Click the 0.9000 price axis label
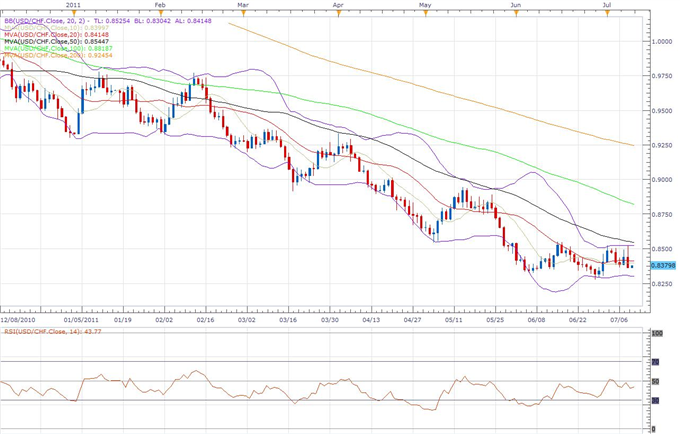The image size is (680, 434). 663,179
